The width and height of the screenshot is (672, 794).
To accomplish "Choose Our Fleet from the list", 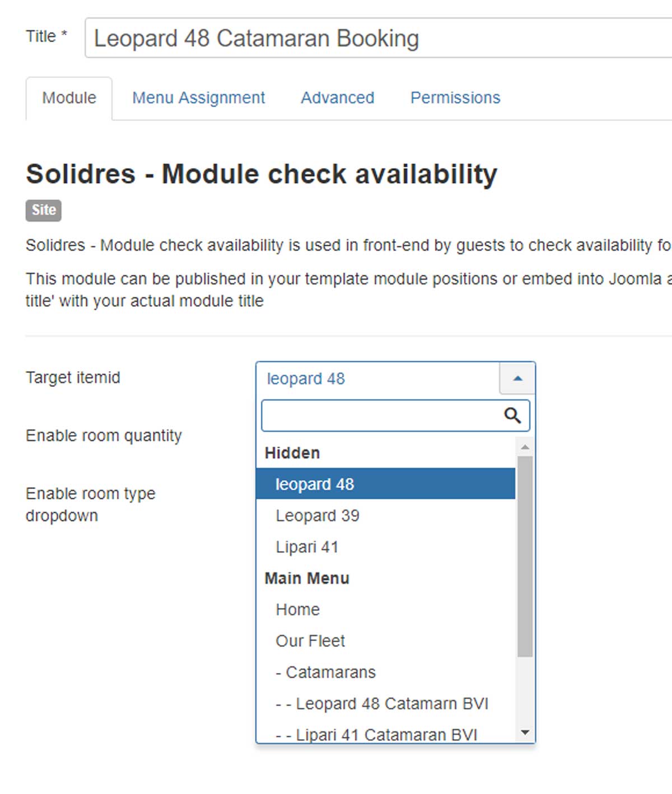I will [310, 641].
